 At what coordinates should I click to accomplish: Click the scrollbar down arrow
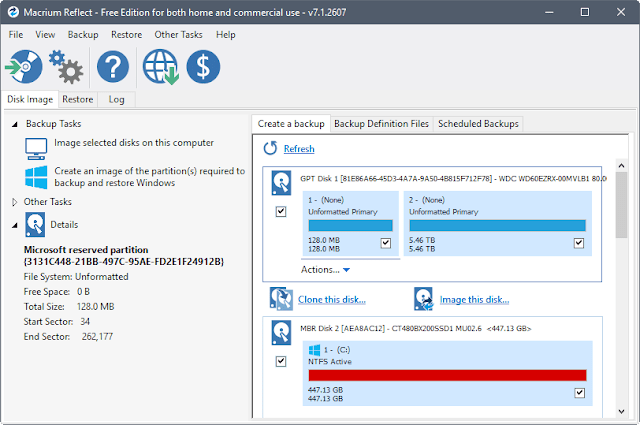(621, 412)
